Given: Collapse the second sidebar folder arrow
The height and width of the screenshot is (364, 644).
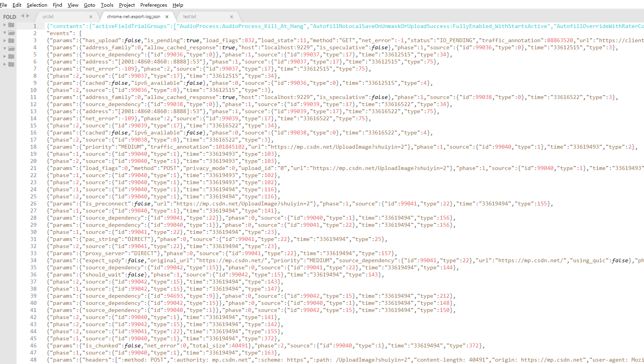Looking at the screenshot, I should coord(5,33).
